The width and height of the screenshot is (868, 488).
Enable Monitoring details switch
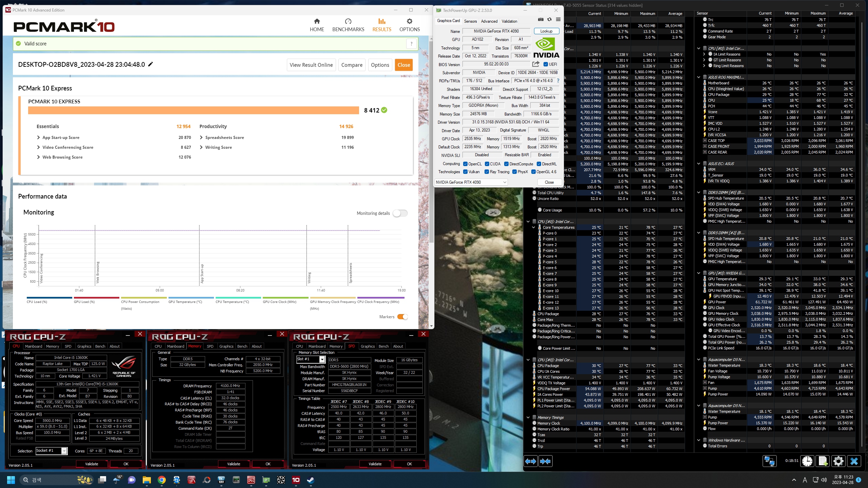[x=400, y=213]
